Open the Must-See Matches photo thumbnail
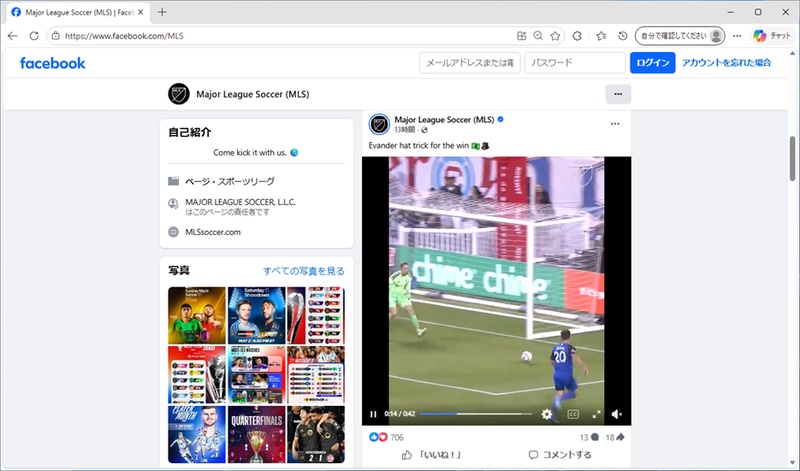The image size is (800, 471). [x=257, y=375]
